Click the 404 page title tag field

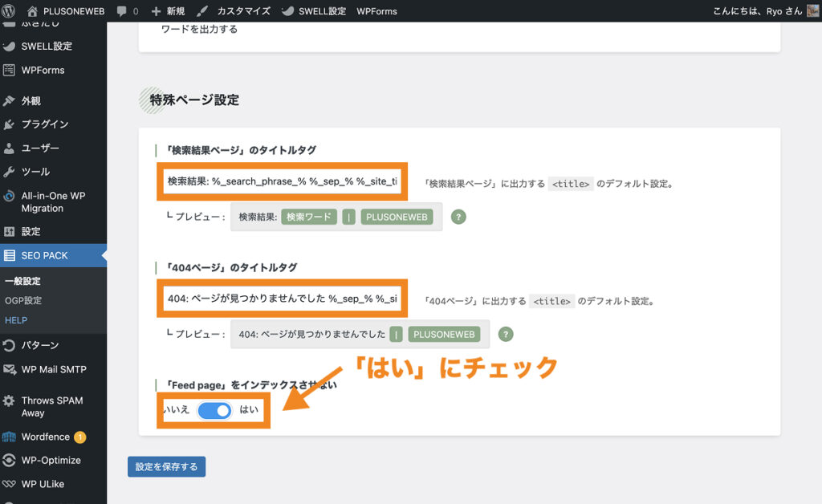(282, 299)
